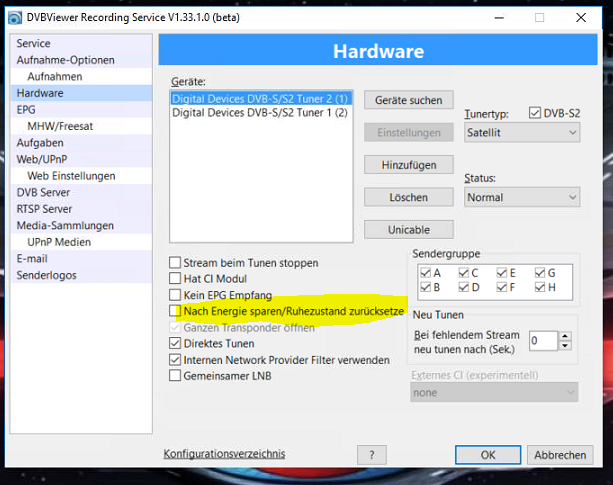Open the Externes CI none dropdown

(x=494, y=392)
